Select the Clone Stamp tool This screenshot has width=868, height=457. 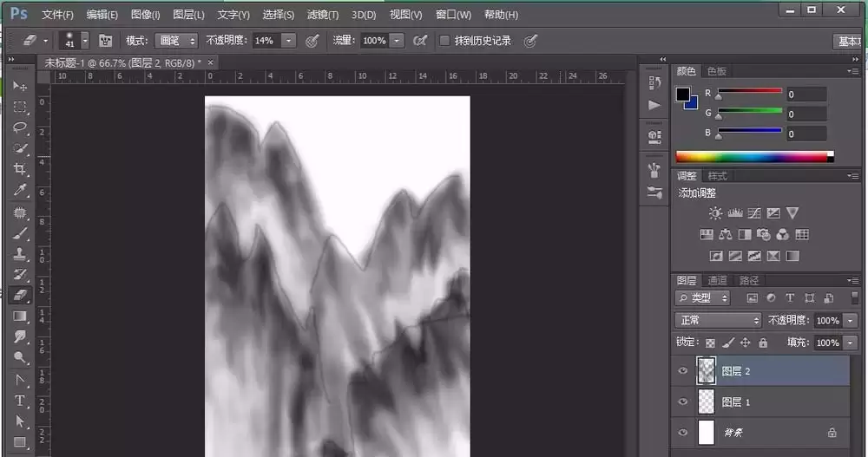pyautogui.click(x=20, y=254)
